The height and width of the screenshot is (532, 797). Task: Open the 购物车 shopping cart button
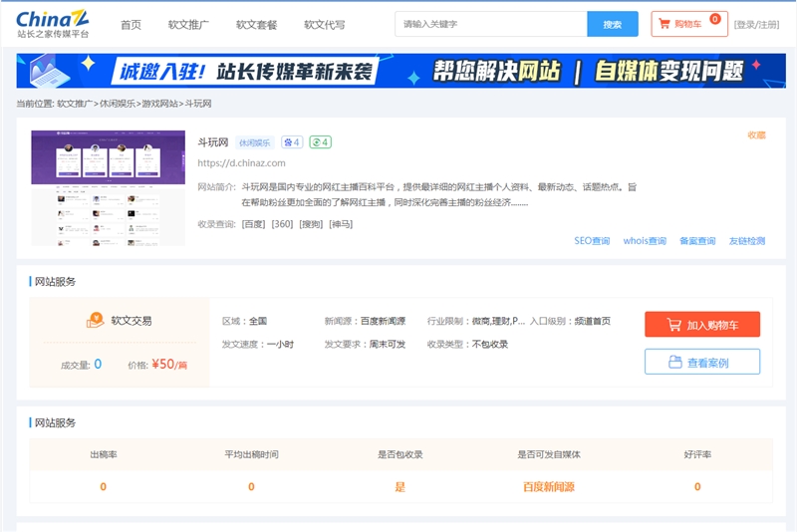(689, 24)
